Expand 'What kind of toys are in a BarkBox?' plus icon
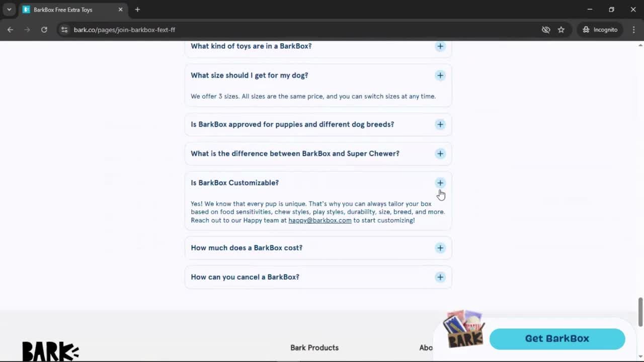The width and height of the screenshot is (644, 362). point(440,46)
